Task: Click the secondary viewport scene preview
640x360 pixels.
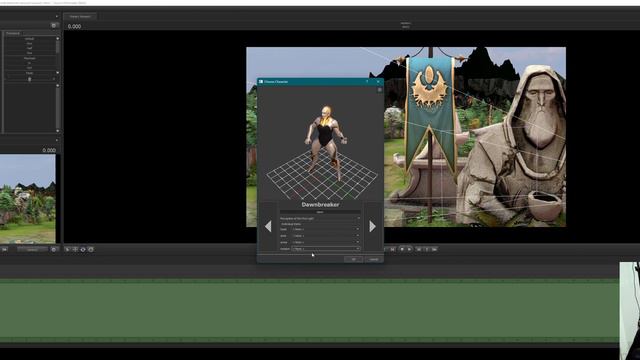Action: [27, 199]
